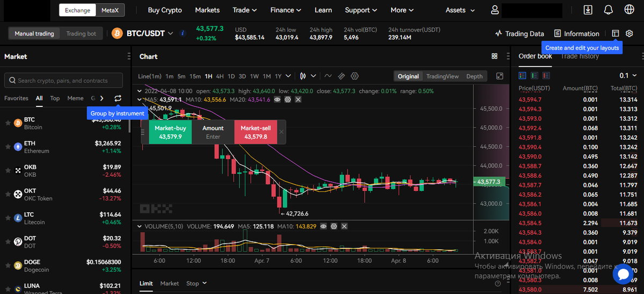Expand the Support menu dropdown
Screen dimensions: 644x294
click(361, 10)
